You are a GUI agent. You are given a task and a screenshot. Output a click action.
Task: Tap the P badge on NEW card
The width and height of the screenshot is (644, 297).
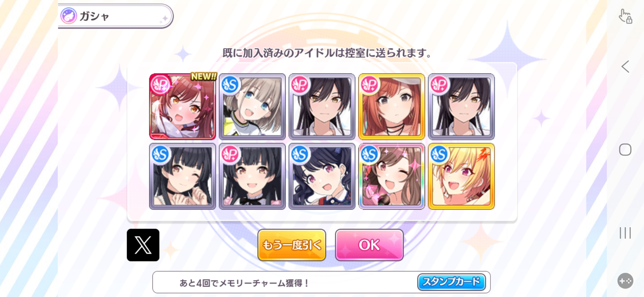(160, 84)
